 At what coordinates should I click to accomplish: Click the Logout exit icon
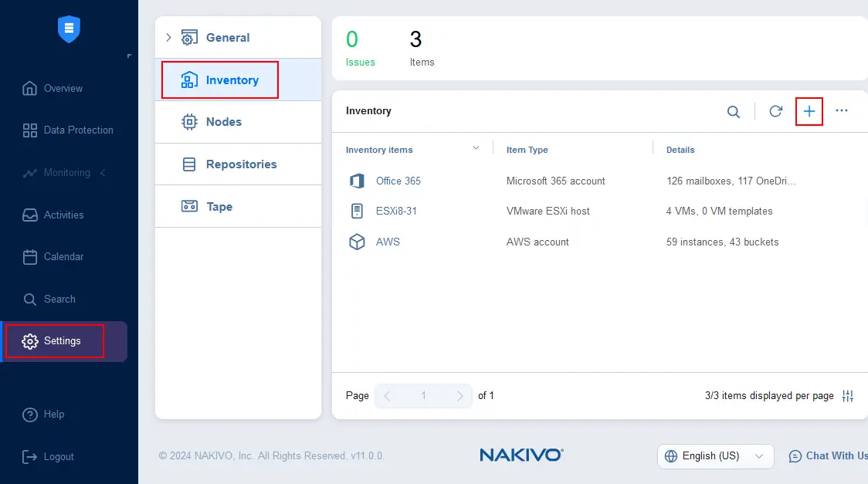coord(30,457)
